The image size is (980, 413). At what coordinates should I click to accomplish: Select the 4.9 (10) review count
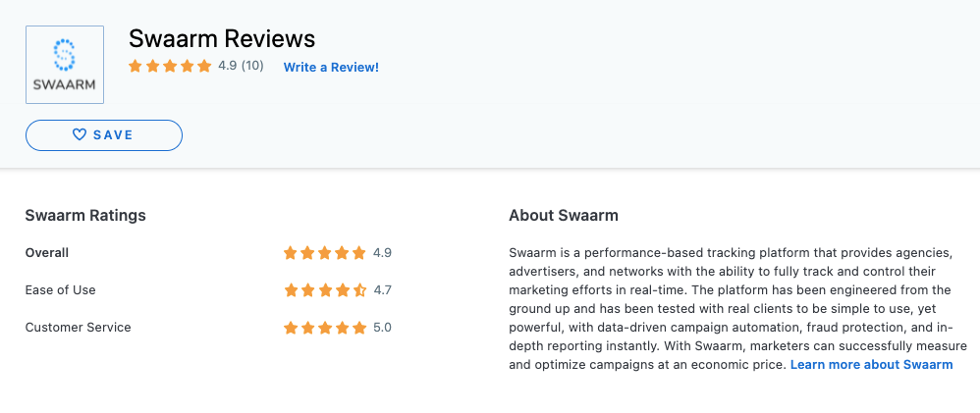point(241,66)
